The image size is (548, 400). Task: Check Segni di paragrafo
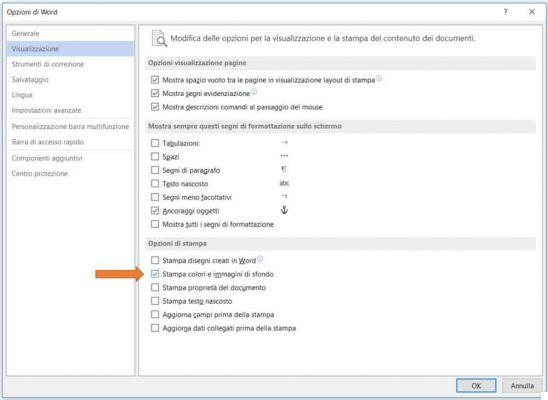(x=155, y=170)
